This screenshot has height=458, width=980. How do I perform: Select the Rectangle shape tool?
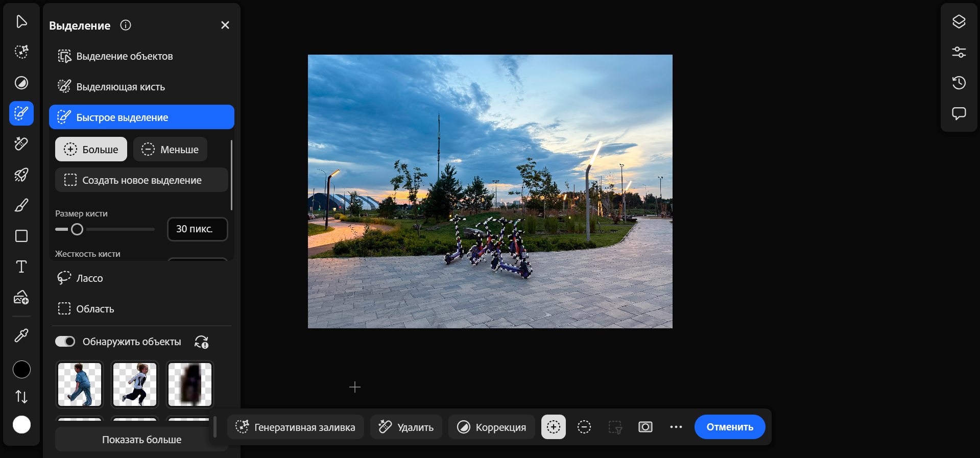tap(21, 236)
